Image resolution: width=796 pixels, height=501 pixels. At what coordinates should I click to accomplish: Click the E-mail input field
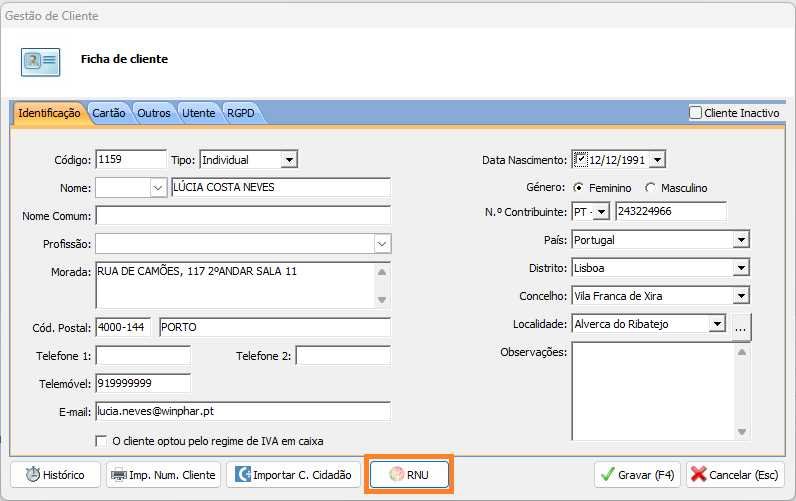242,411
